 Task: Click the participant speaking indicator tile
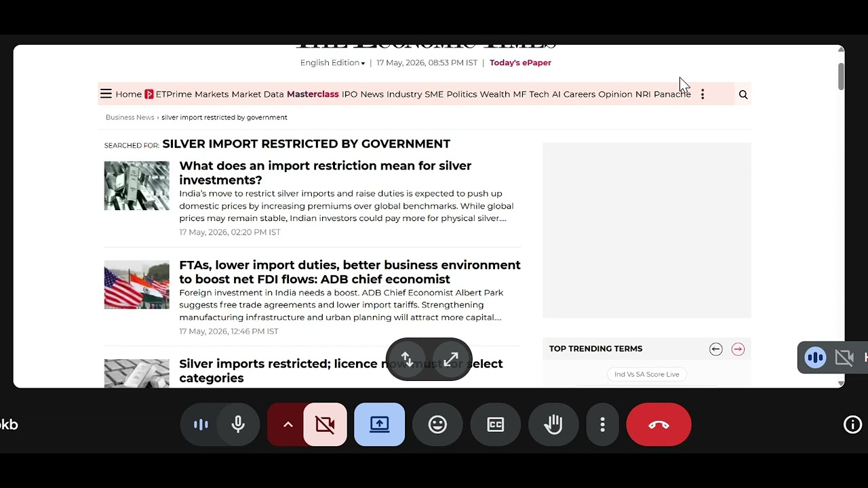[815, 357]
